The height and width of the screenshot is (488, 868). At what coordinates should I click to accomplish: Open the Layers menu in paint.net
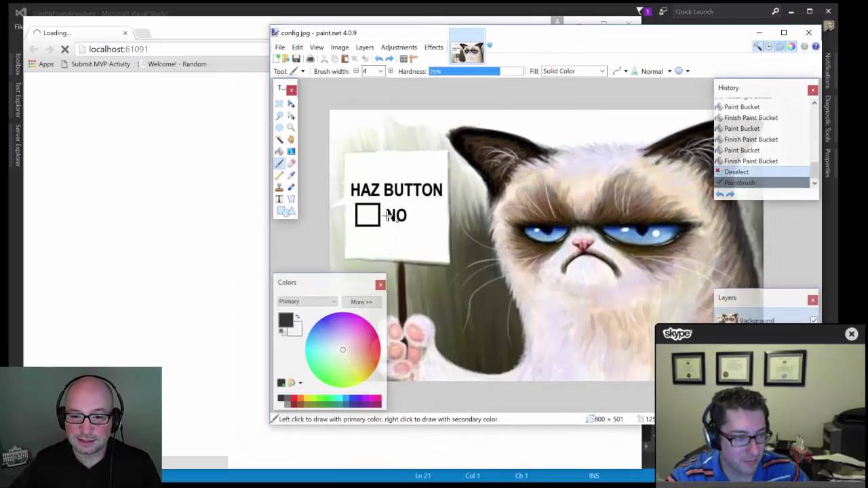365,47
